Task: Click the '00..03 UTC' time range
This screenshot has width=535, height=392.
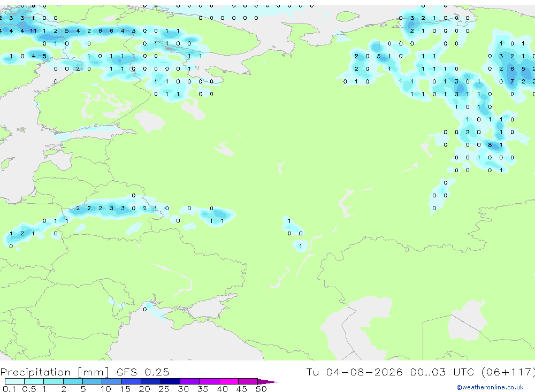Action: 442,372
